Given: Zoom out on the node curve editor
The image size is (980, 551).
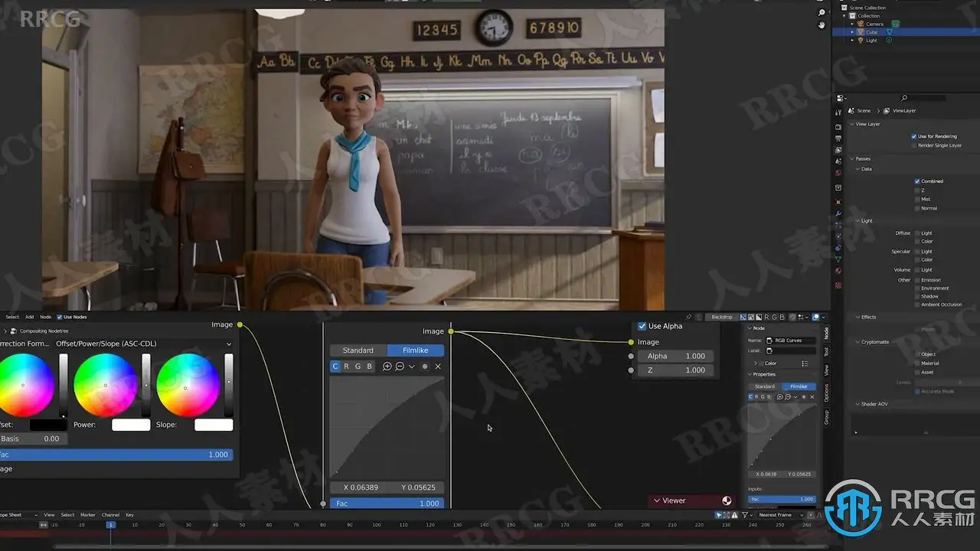Looking at the screenshot, I should pos(400,367).
